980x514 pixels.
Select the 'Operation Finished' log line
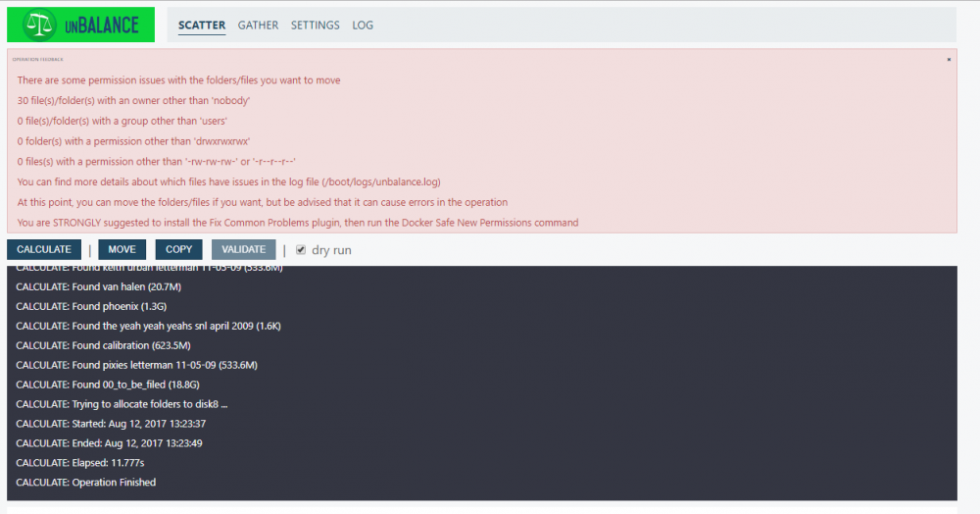click(x=85, y=482)
